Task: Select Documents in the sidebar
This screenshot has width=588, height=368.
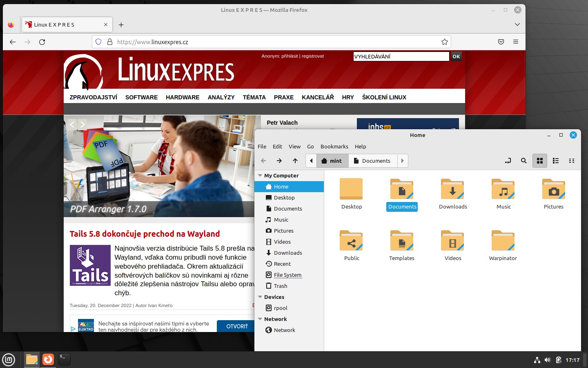Action: (289, 209)
